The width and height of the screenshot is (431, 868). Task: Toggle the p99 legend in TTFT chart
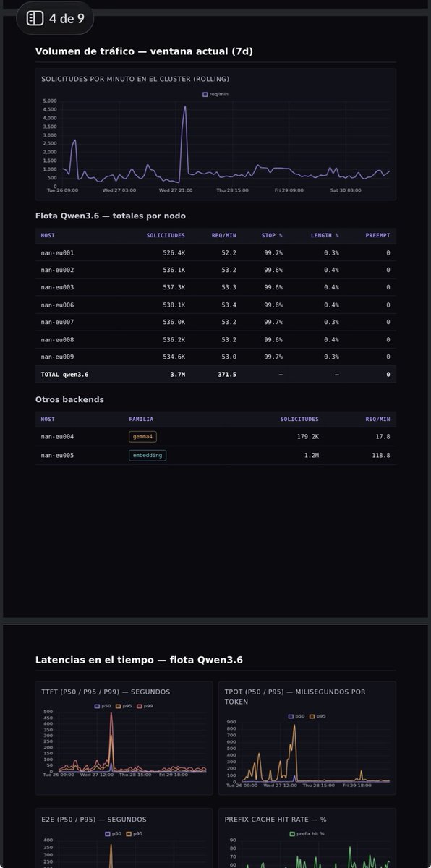click(x=145, y=706)
